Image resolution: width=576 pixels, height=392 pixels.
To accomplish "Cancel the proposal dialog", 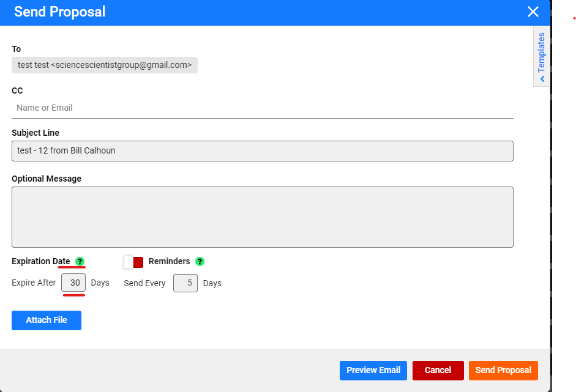I will pyautogui.click(x=438, y=371).
